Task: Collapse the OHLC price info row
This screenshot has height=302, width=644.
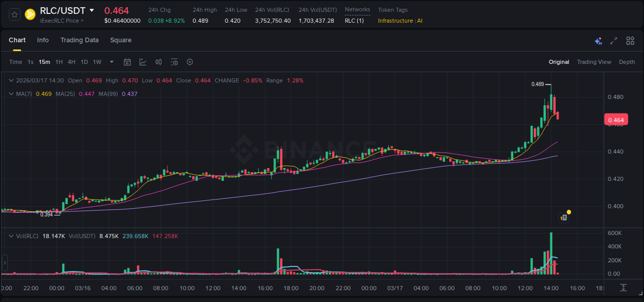Action: click(x=11, y=80)
